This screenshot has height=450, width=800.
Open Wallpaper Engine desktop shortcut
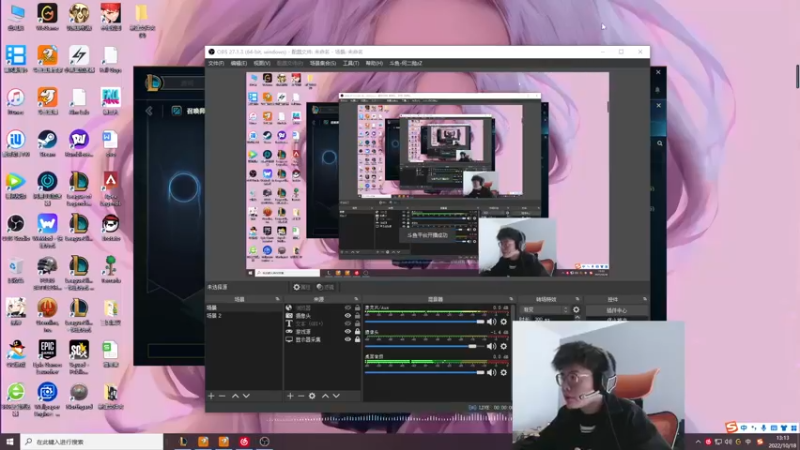click(47, 399)
